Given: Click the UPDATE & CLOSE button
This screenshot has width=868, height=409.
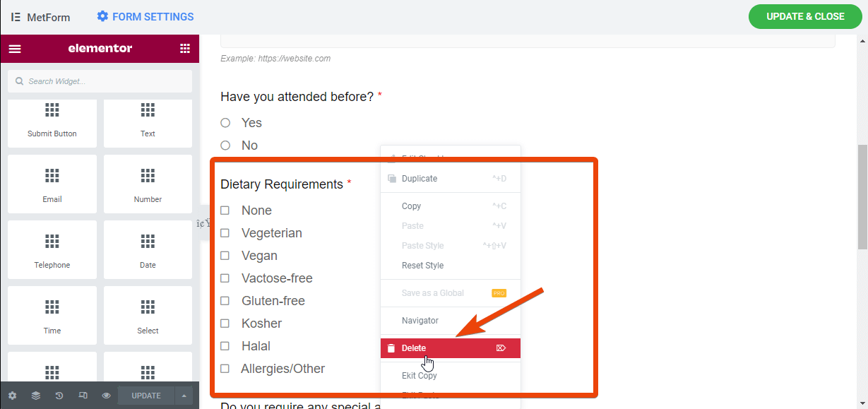Looking at the screenshot, I should [x=805, y=16].
